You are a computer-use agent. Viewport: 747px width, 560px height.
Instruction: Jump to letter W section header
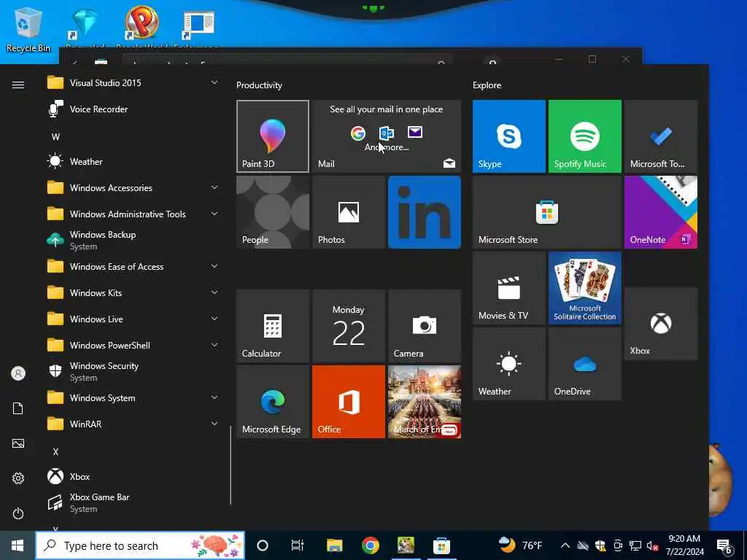coord(55,136)
